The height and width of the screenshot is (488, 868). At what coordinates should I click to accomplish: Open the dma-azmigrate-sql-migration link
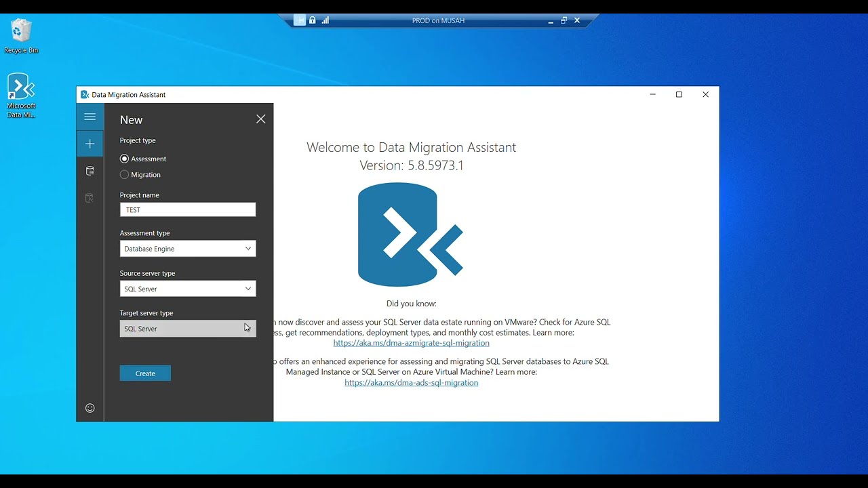[412, 343]
